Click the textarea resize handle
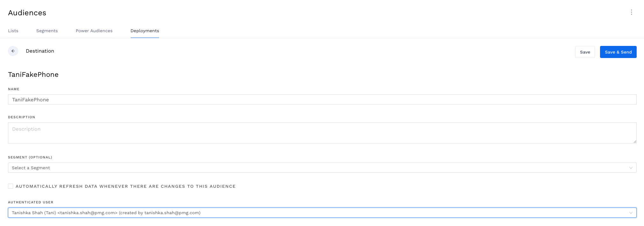Image resolution: width=644 pixels, height=226 pixels. 634,141
